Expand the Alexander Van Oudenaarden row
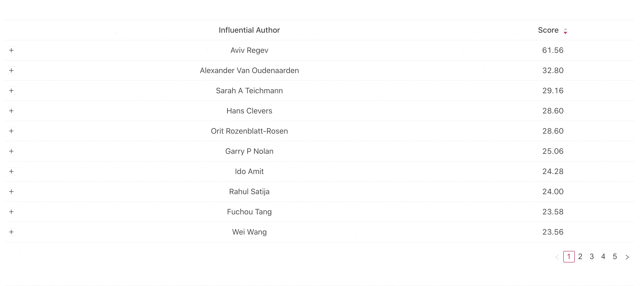Image resolution: width=644 pixels, height=286 pixels. tap(11, 70)
